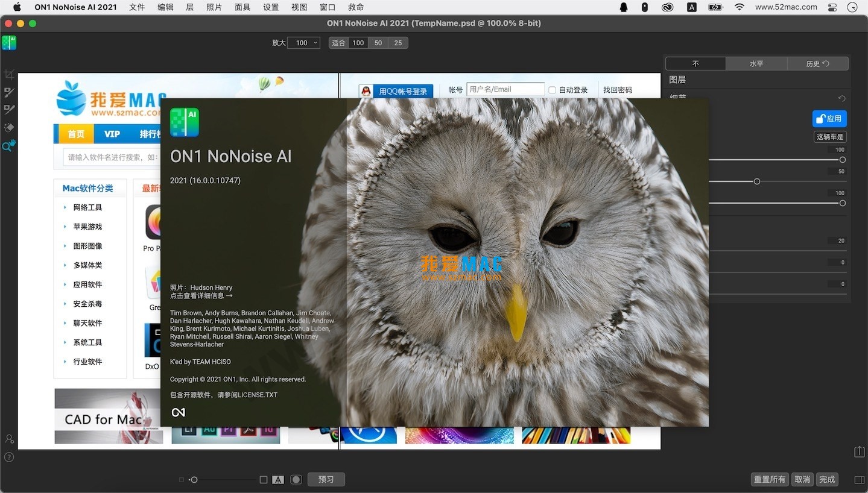The height and width of the screenshot is (493, 868).
Task: Click the mouse-shaped icon in the menu bar
Action: coord(645,7)
